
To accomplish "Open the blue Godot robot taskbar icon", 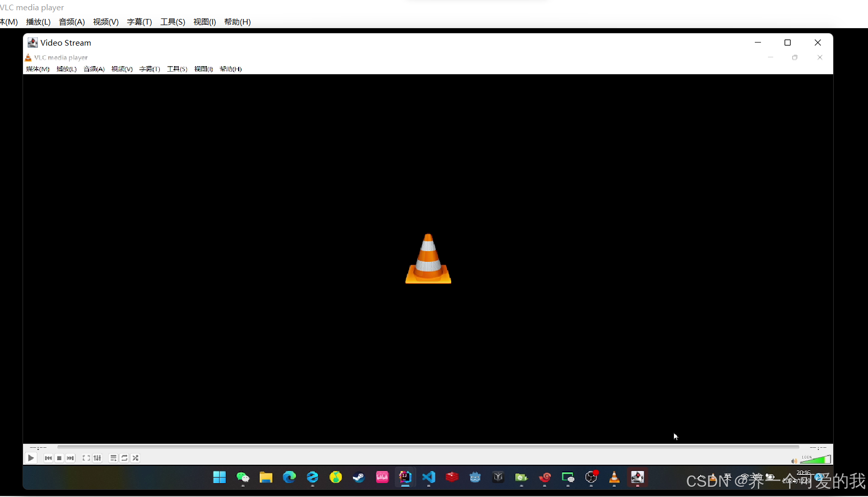I will click(x=475, y=477).
